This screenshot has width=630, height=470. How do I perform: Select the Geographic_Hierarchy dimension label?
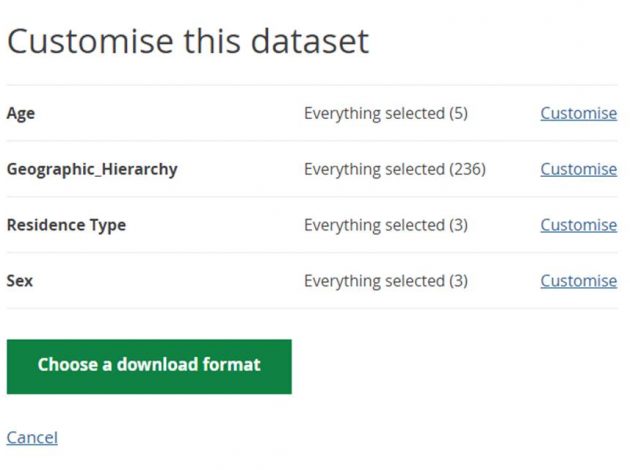pos(92,170)
